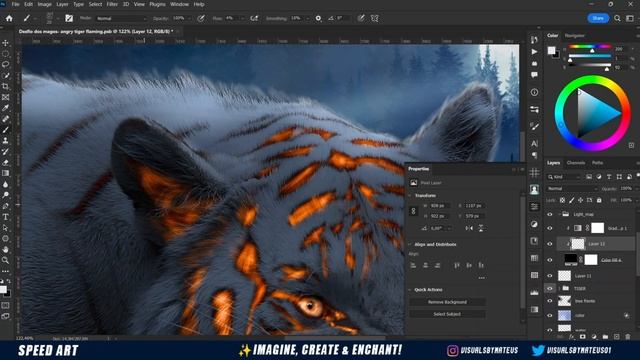Collapse Quick Actions section
Image resolution: width=640 pixels, height=360 pixels.
coord(410,290)
